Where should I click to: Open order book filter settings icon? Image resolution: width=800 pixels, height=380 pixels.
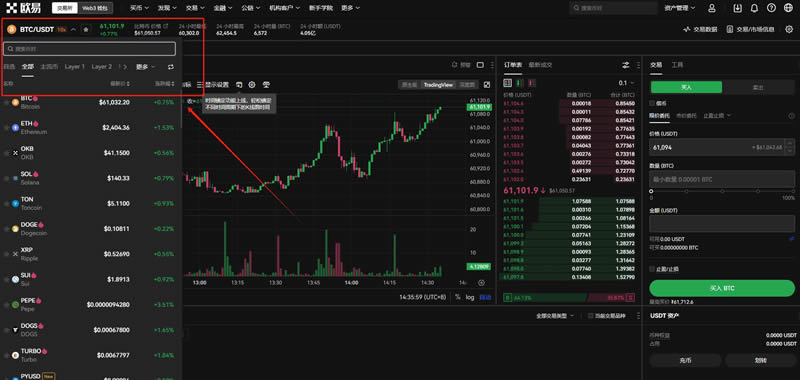pos(626,65)
